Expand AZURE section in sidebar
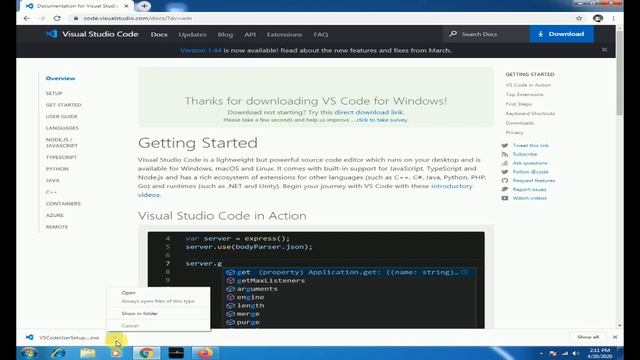Viewport: 640px width, 360px height. pos(54,215)
